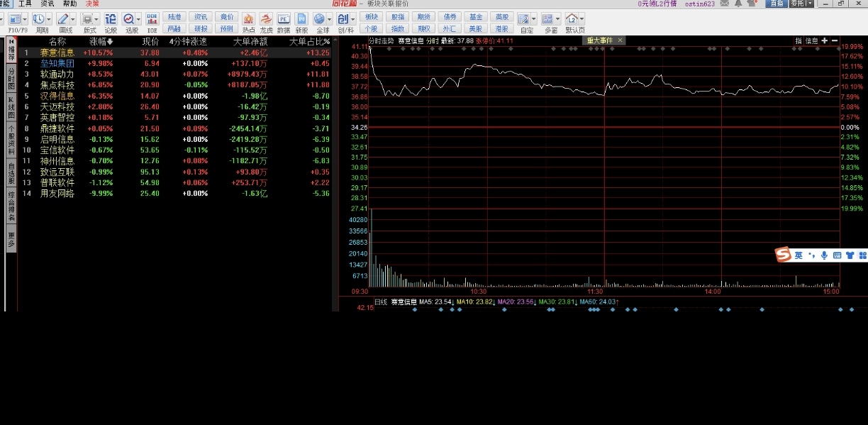Image resolution: width=868 pixels, height=425 pixels.
Task: Open the 龙虎 ranking list icon
Action: coord(266,18)
